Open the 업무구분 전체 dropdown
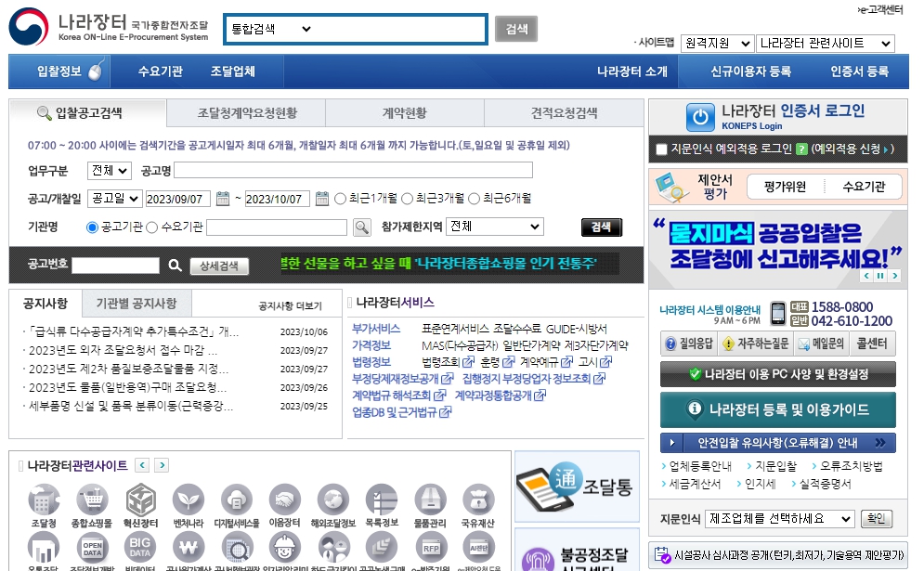Viewport: 924px width, 571px height. click(109, 171)
